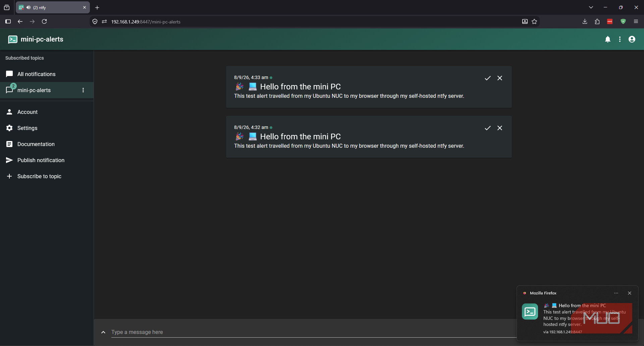The width and height of the screenshot is (644, 346).
Task: Open the account profile icon menu
Action: click(x=632, y=40)
